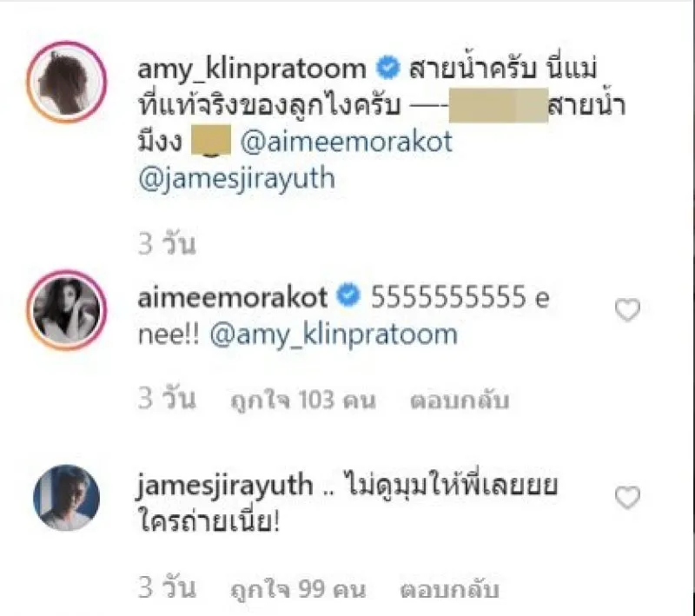The width and height of the screenshot is (695, 616).
Task: Open amy_klinpratoom profile picture story ring
Action: pos(67,82)
